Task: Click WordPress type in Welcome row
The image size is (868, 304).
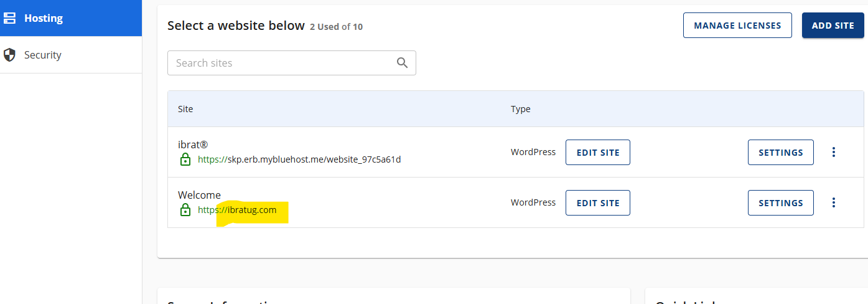Action: [x=533, y=202]
